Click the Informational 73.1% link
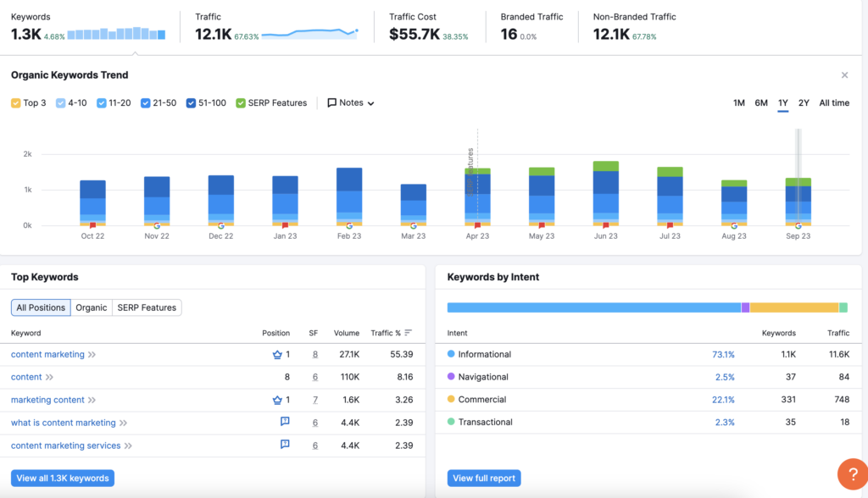868x498 pixels. pyautogui.click(x=723, y=355)
